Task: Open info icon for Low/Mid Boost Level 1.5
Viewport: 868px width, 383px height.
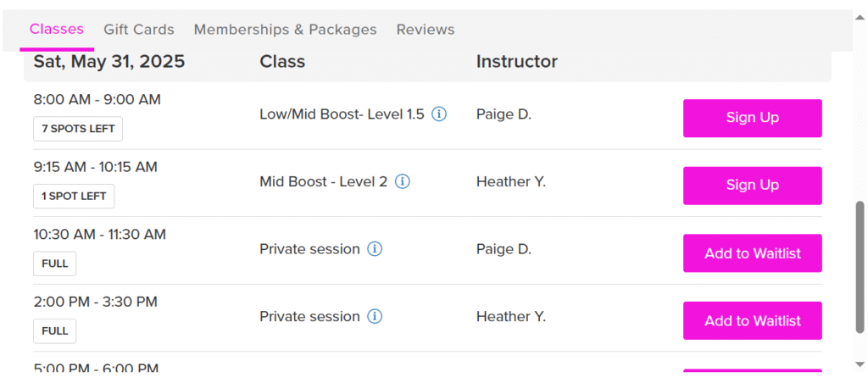Action: tap(439, 114)
